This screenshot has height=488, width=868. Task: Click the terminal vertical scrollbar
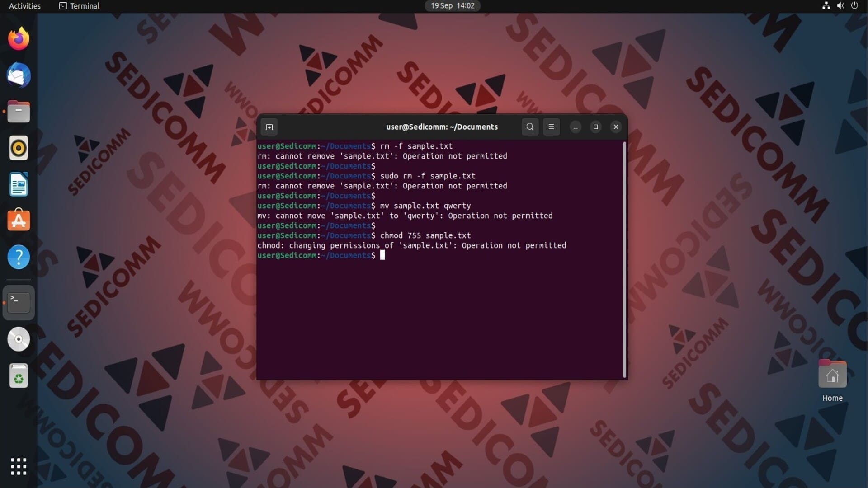624,260
